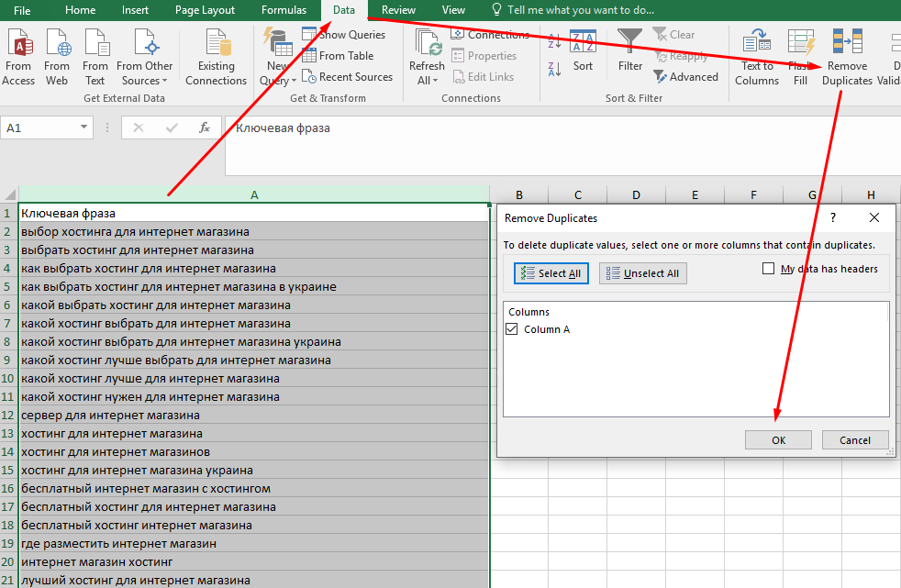This screenshot has height=588, width=901.
Task: Run Flash Fill
Action: click(x=800, y=58)
